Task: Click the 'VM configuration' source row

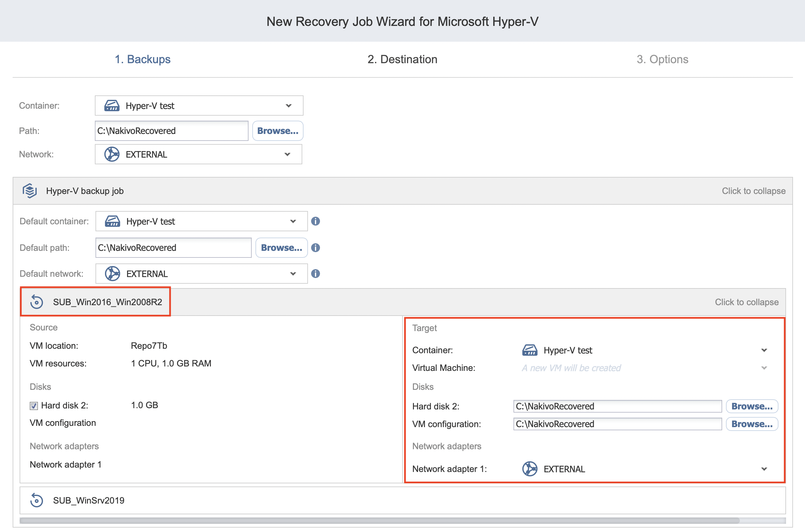Action: point(63,423)
